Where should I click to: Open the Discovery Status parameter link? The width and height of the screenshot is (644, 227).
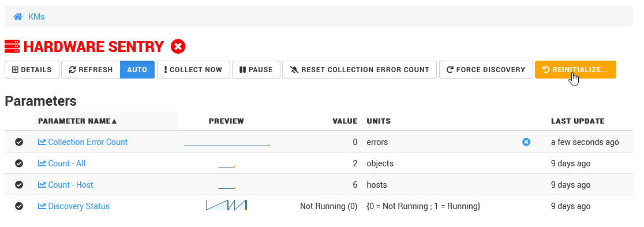pos(74,206)
